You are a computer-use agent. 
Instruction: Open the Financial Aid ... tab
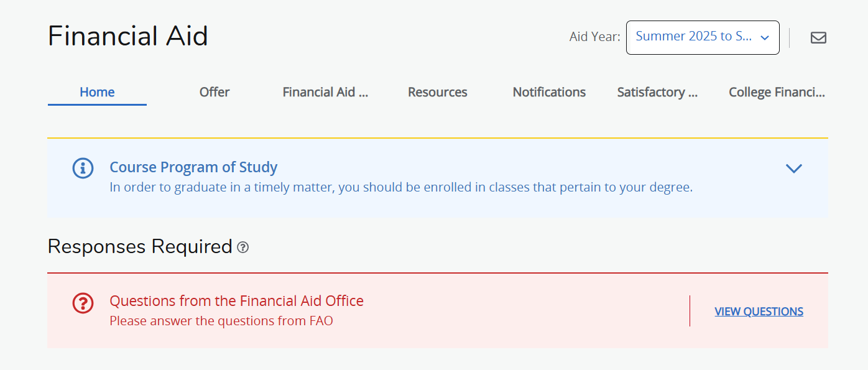coord(325,92)
